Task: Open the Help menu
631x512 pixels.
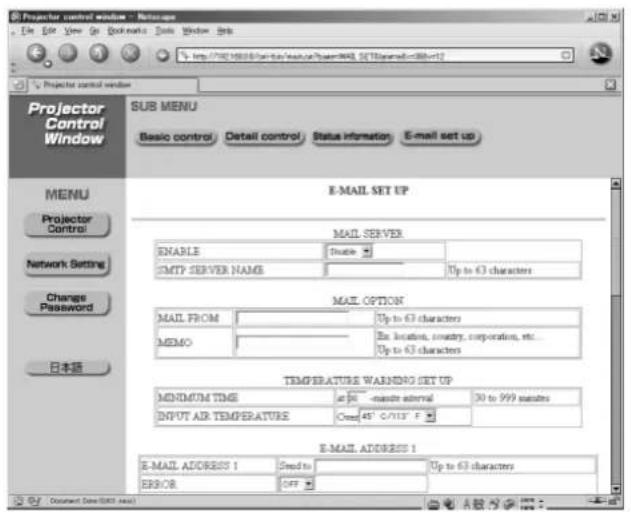Action: click(225, 31)
